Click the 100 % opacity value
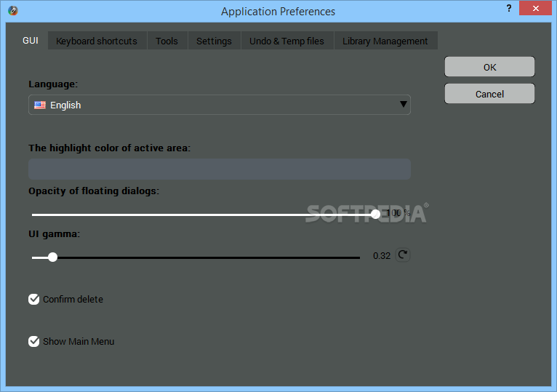This screenshot has height=392, width=557. [398, 213]
